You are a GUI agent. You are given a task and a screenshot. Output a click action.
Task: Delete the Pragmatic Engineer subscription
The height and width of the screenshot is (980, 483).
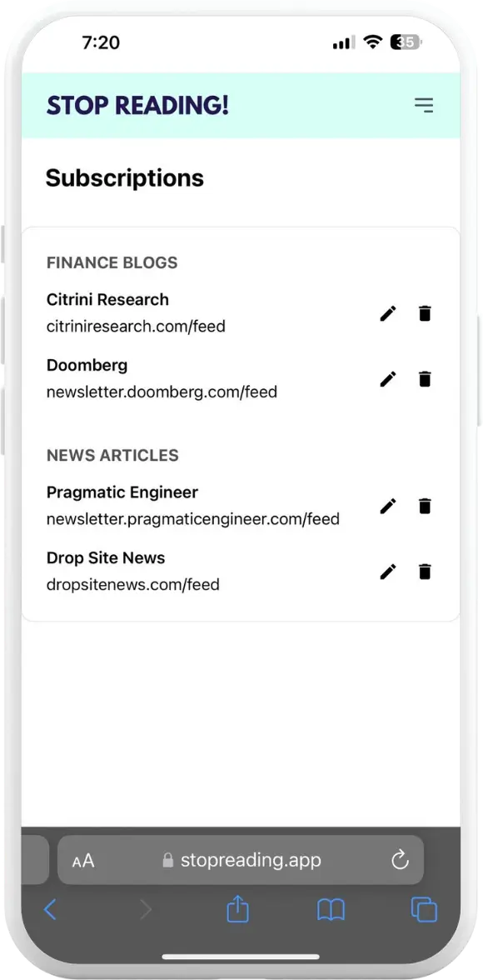coord(425,506)
